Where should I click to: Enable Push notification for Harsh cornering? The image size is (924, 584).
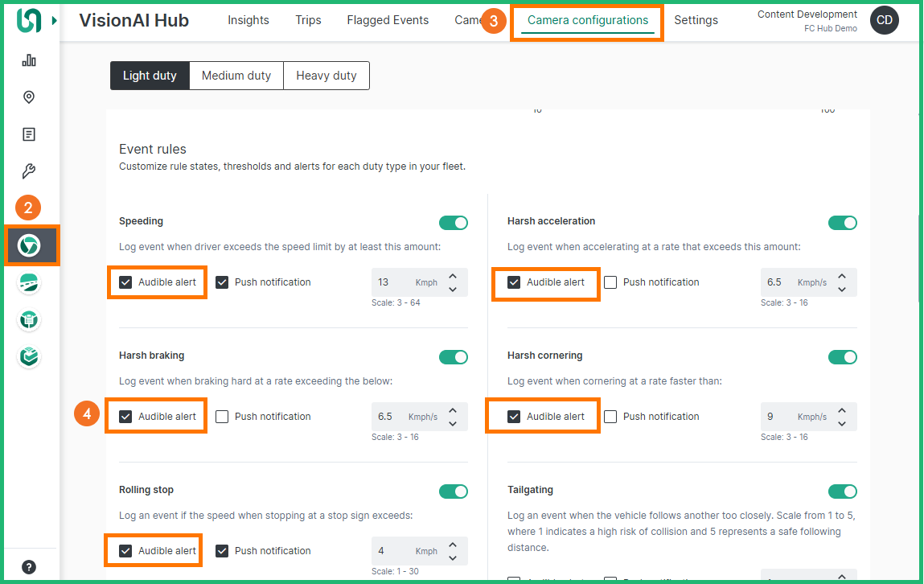610,417
